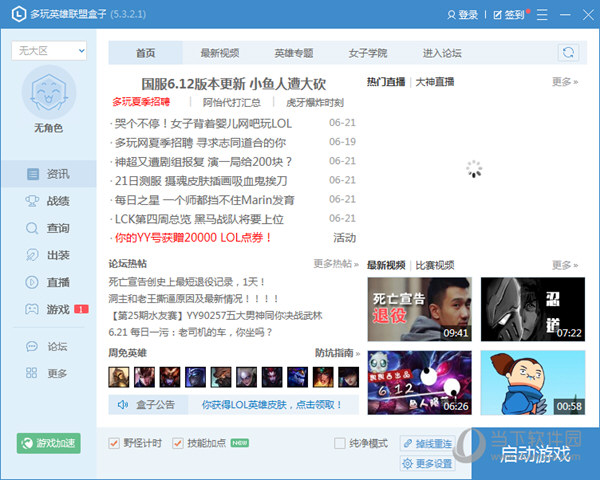The image size is (600, 480).
Task: Enable the 纯净模式 checkbox
Action: [339, 443]
